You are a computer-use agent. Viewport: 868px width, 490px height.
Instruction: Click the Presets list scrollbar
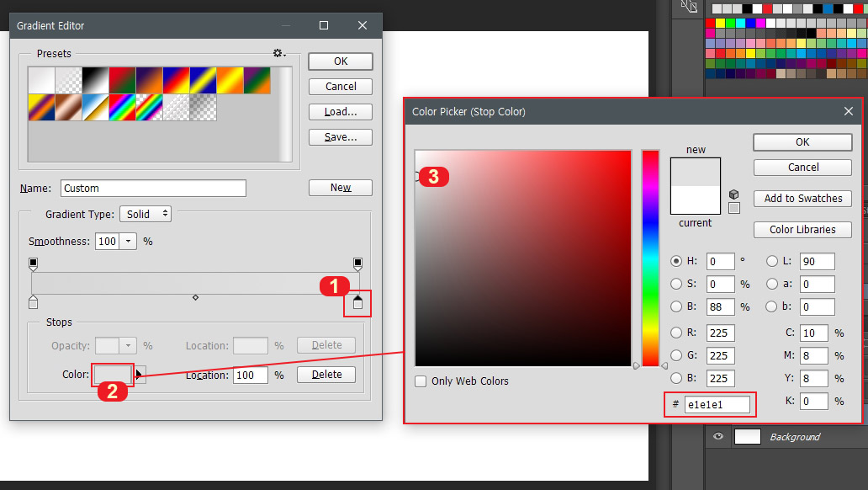pyautogui.click(x=286, y=115)
